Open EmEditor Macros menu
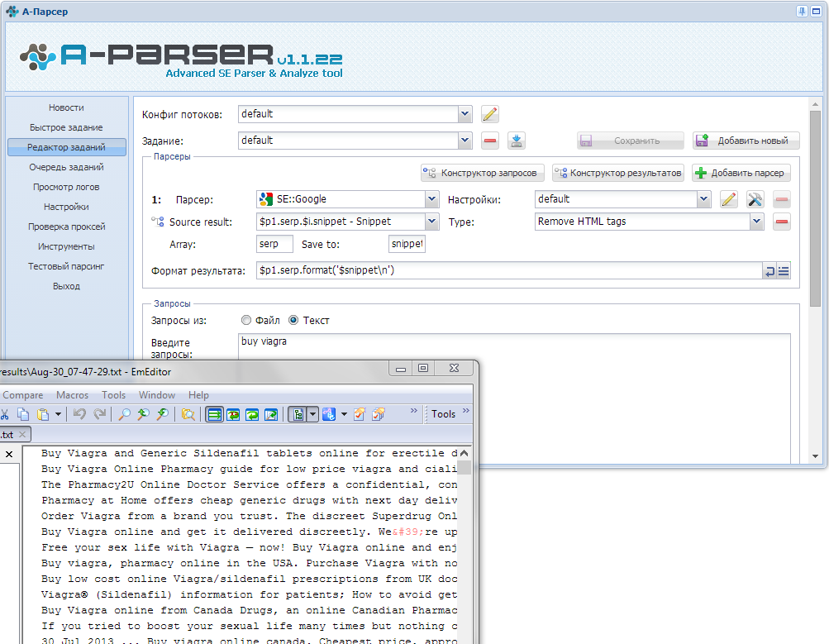Viewport: 829px width, 644px height. pos(73,395)
